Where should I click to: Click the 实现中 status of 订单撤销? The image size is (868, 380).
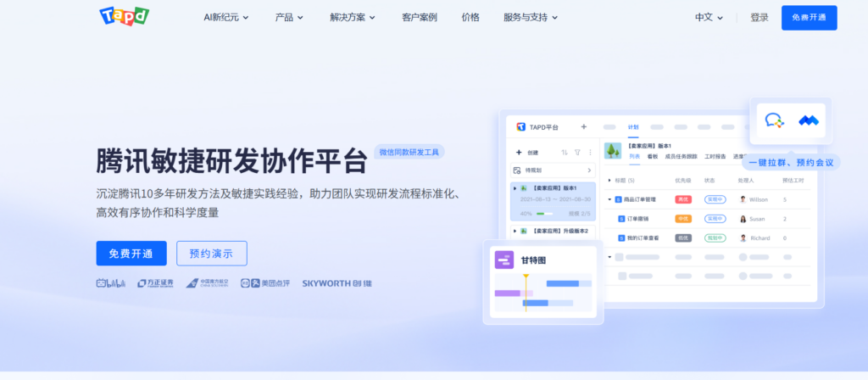point(715,219)
